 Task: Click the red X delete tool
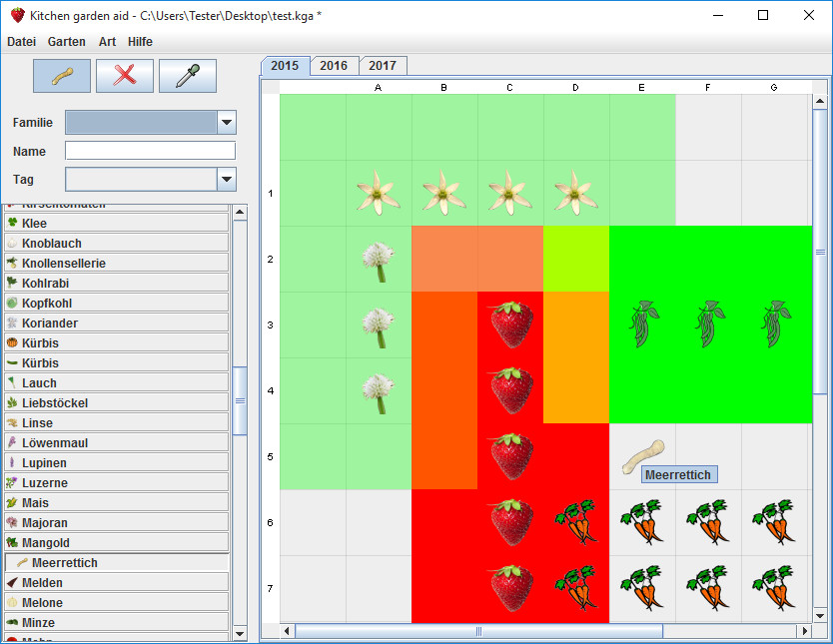click(x=125, y=76)
